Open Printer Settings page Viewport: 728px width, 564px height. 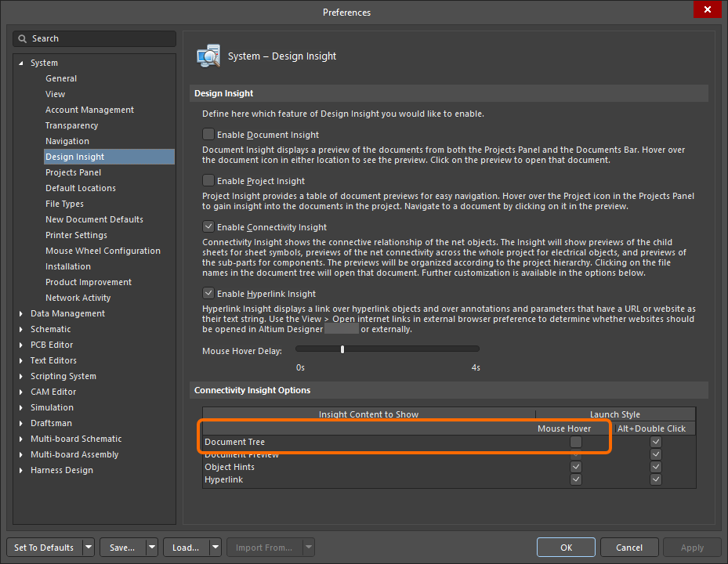pyautogui.click(x=76, y=235)
